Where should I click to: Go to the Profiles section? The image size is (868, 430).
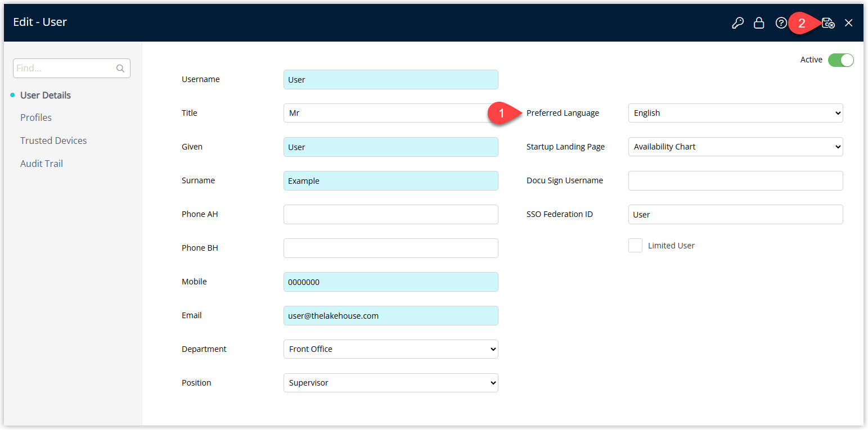tap(36, 117)
